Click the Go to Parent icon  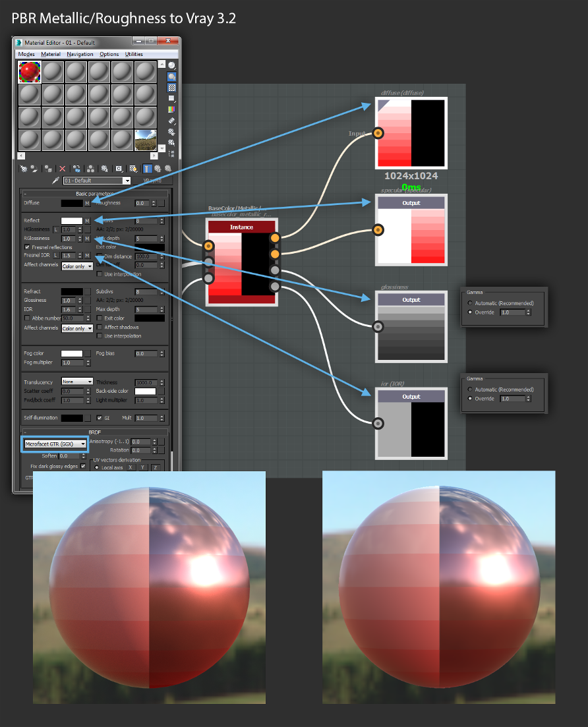point(158,169)
